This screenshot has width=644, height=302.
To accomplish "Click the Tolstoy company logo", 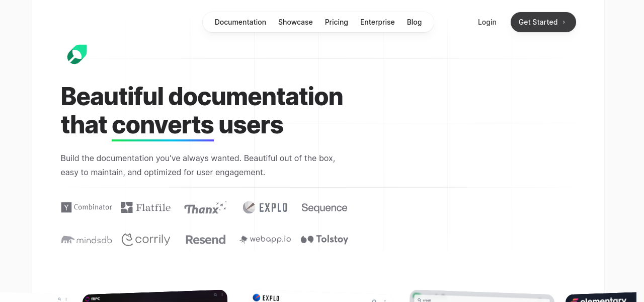I will 324,239.
